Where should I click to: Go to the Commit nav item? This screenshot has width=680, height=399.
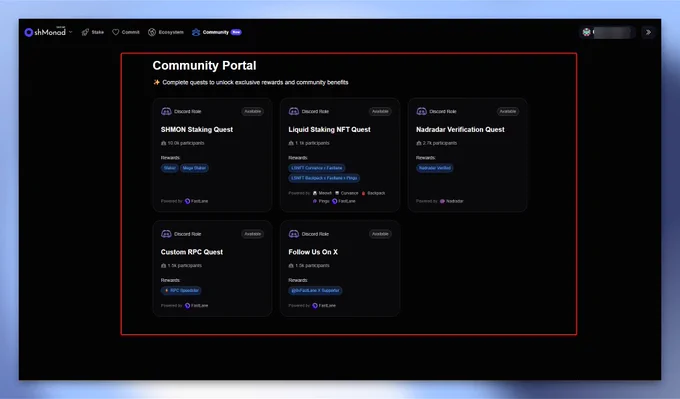126,32
